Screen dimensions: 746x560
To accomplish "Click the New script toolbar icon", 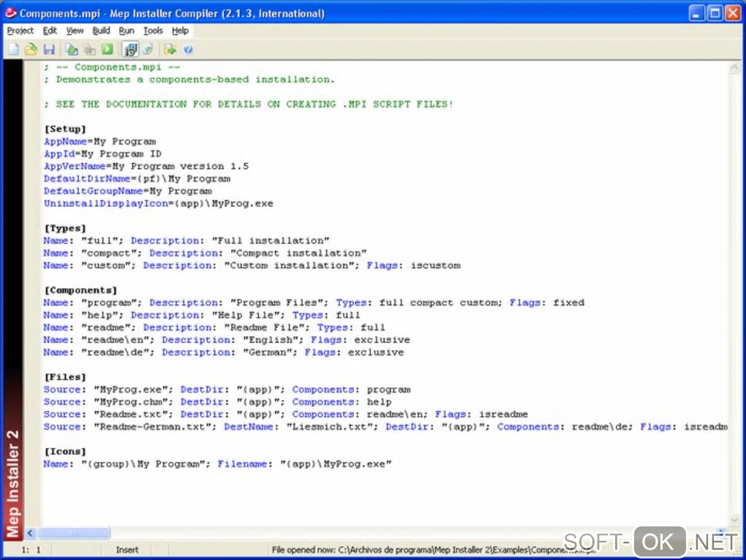I will [14, 50].
